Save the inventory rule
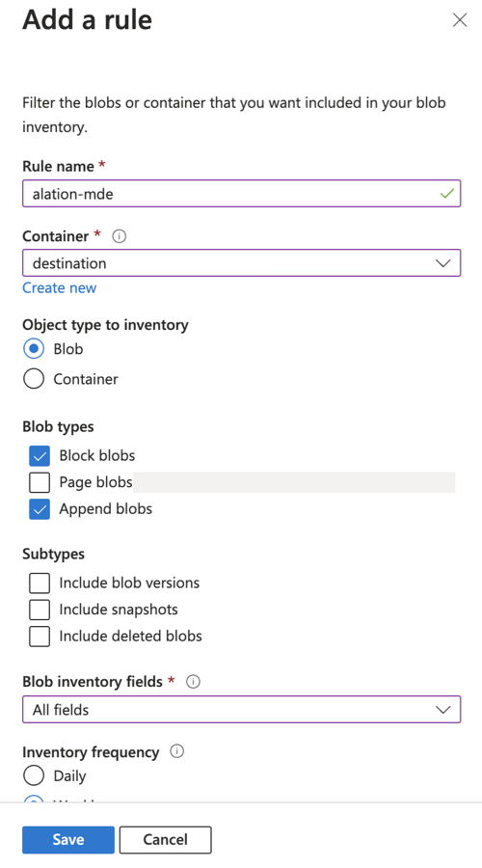This screenshot has width=482, height=868. pos(68,840)
